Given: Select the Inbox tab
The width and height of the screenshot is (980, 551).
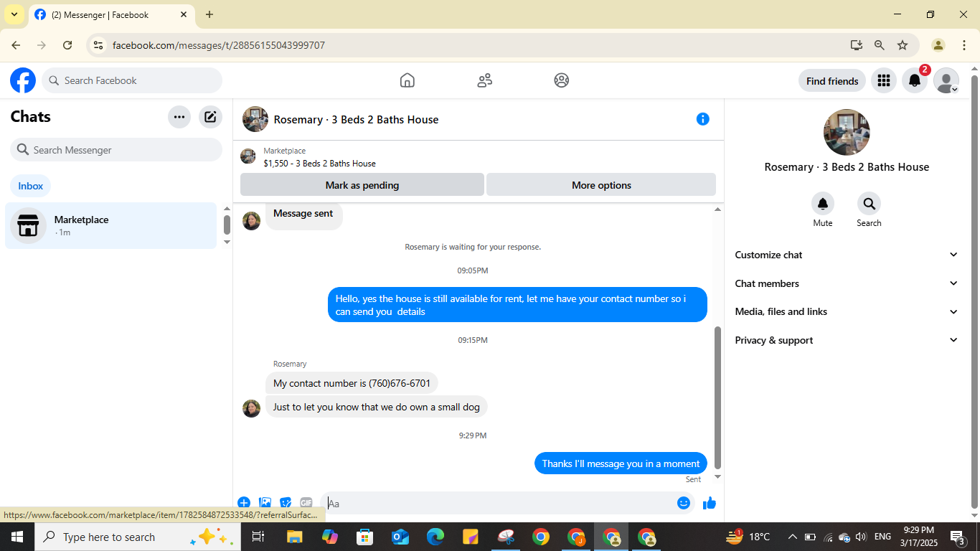Looking at the screenshot, I should [31, 186].
